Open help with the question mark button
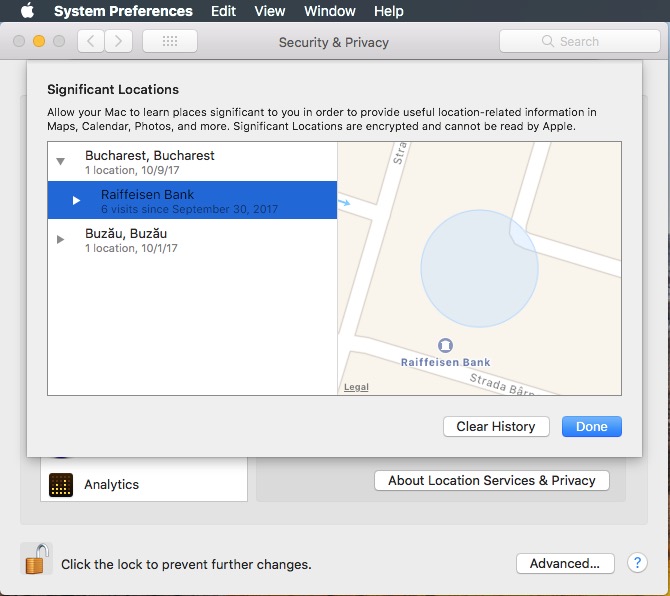This screenshot has height=596, width=670. point(637,563)
